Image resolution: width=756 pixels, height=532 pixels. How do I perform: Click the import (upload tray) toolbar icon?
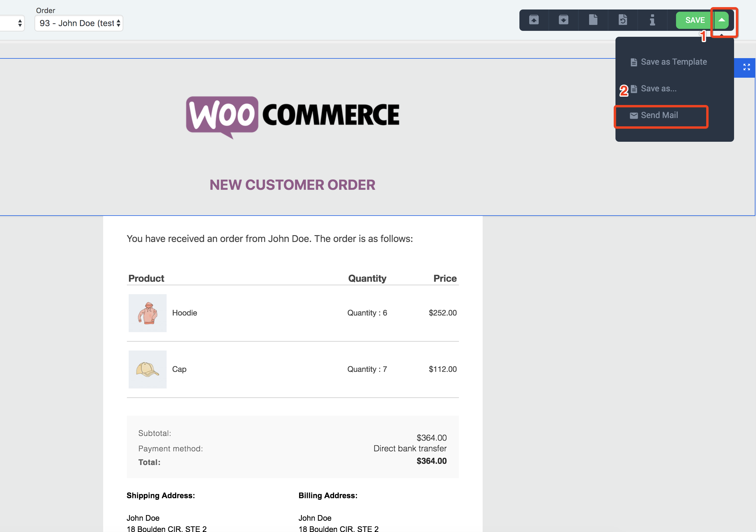pos(534,20)
